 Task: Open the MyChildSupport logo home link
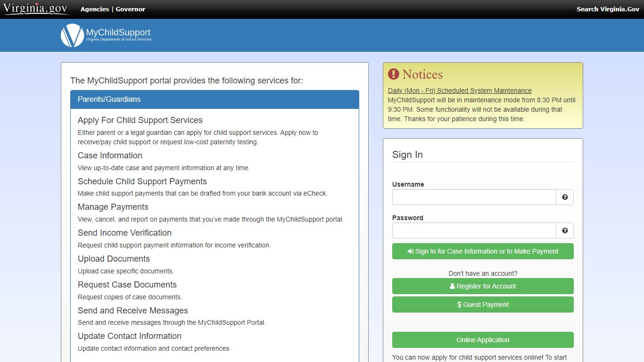[106, 35]
